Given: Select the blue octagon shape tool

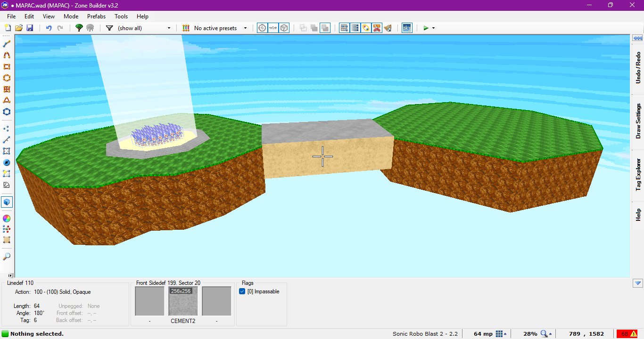Looking at the screenshot, I should [7, 112].
